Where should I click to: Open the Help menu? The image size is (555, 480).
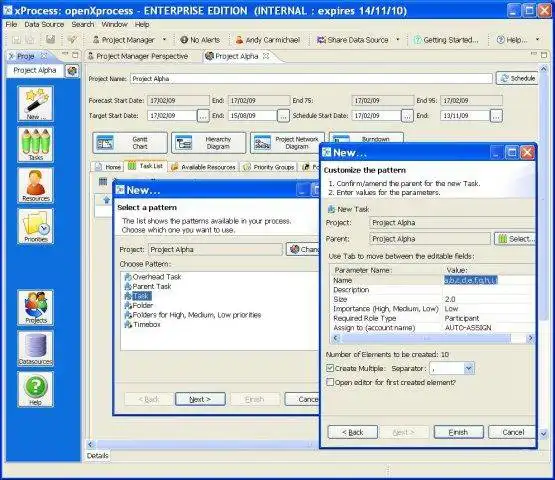click(142, 24)
